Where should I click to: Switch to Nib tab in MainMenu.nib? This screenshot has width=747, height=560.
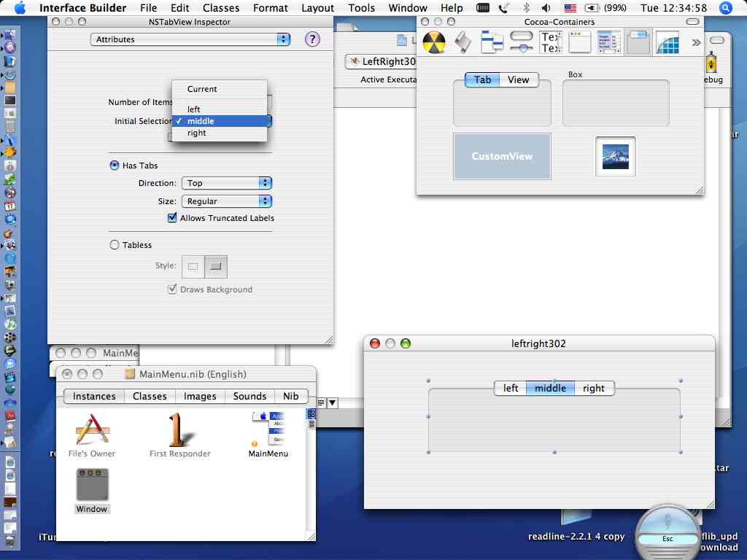coord(291,396)
